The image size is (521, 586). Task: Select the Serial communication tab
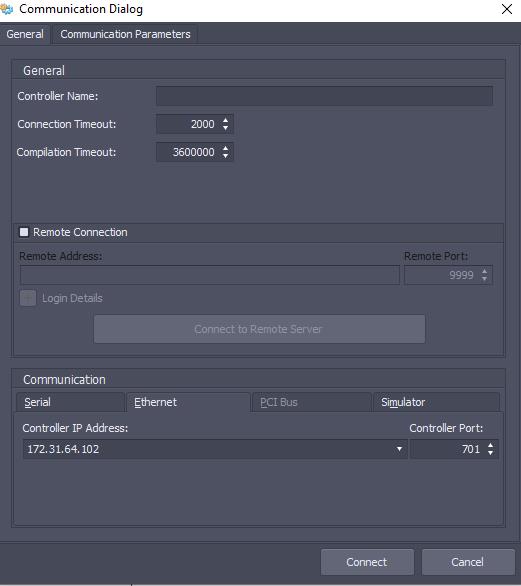tap(70, 402)
